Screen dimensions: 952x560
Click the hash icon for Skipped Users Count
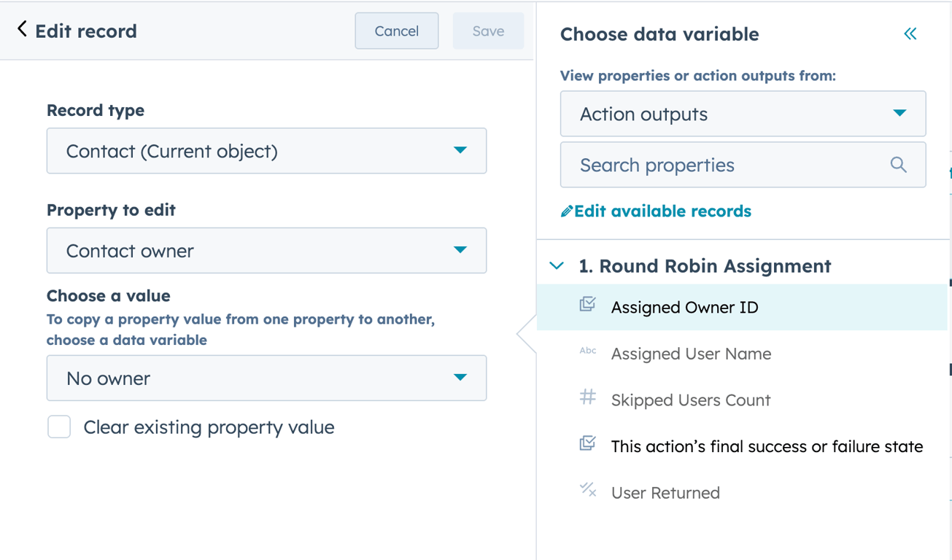coord(587,397)
